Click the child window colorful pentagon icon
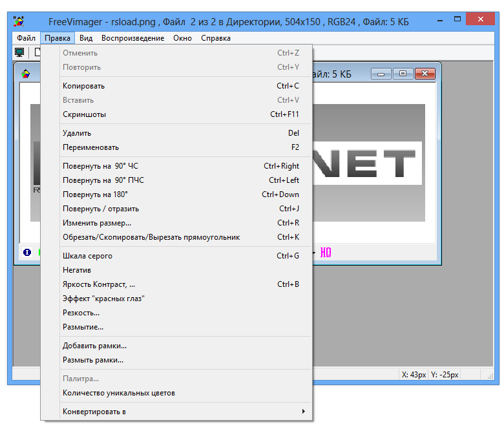This screenshot has width=504, height=431. coord(26,74)
